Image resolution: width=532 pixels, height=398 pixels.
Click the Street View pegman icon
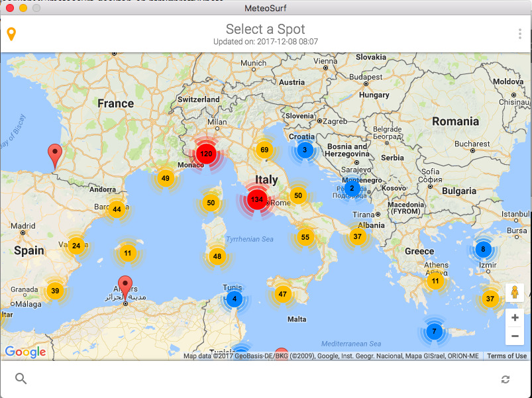pos(515,292)
